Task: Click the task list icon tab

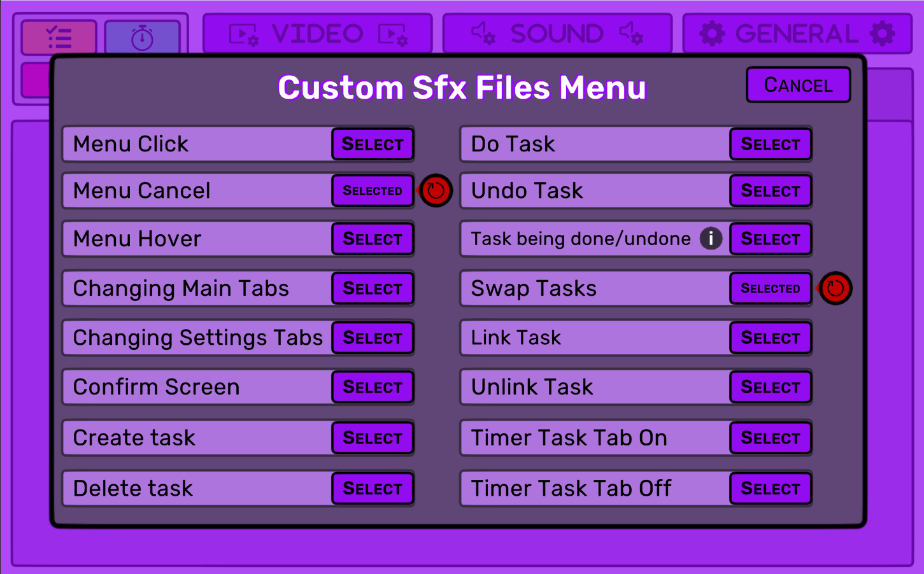Action: (59, 37)
